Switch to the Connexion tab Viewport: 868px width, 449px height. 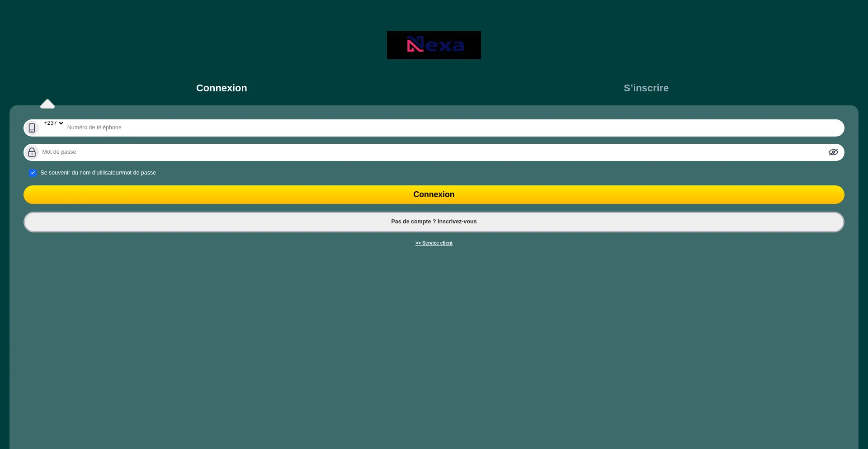(222, 88)
